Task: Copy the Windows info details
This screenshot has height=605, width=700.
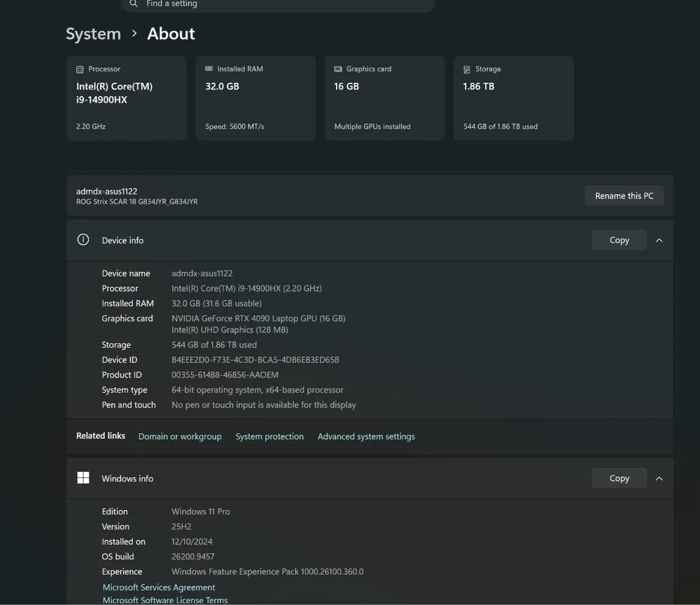Action: click(619, 478)
